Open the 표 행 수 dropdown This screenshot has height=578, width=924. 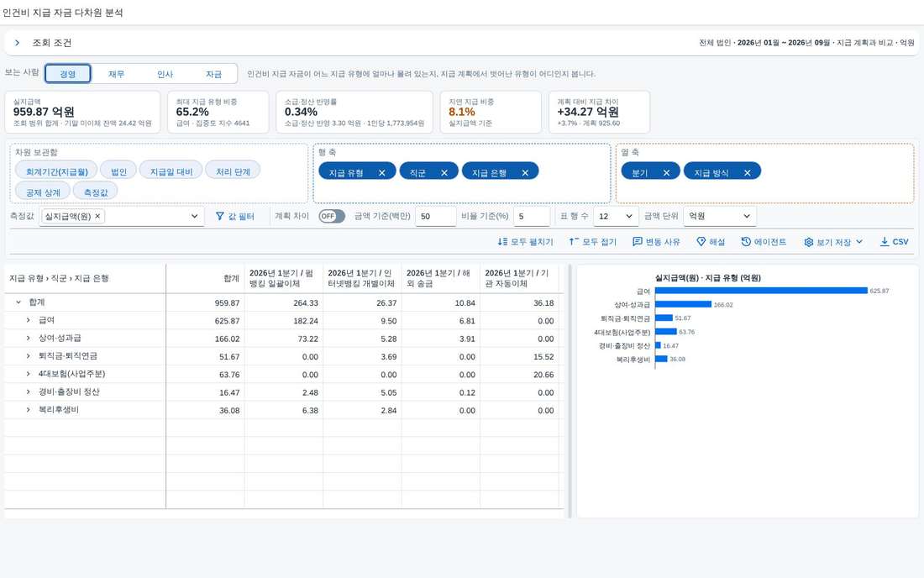tap(616, 216)
